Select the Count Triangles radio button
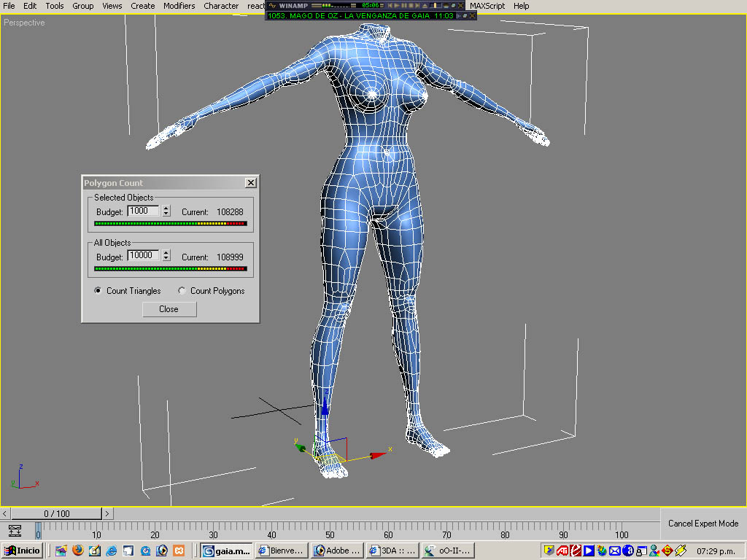The height and width of the screenshot is (560, 747). tap(98, 290)
